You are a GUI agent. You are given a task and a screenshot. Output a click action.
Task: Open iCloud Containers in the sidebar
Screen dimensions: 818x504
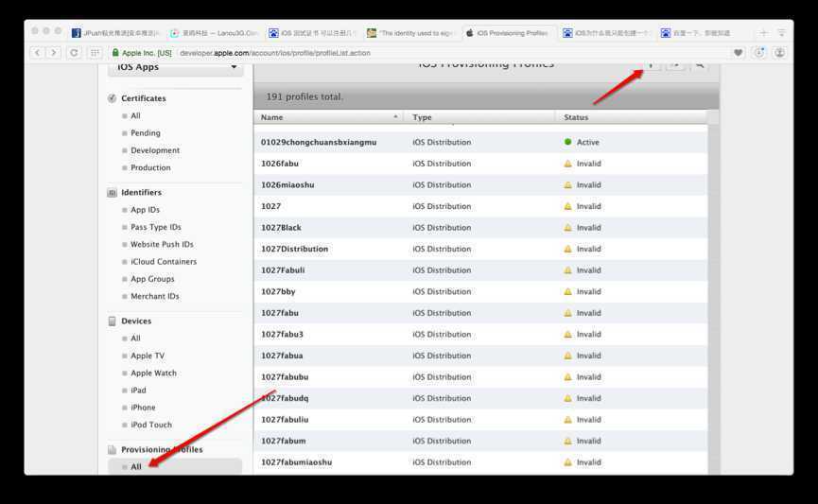pyautogui.click(x=164, y=261)
